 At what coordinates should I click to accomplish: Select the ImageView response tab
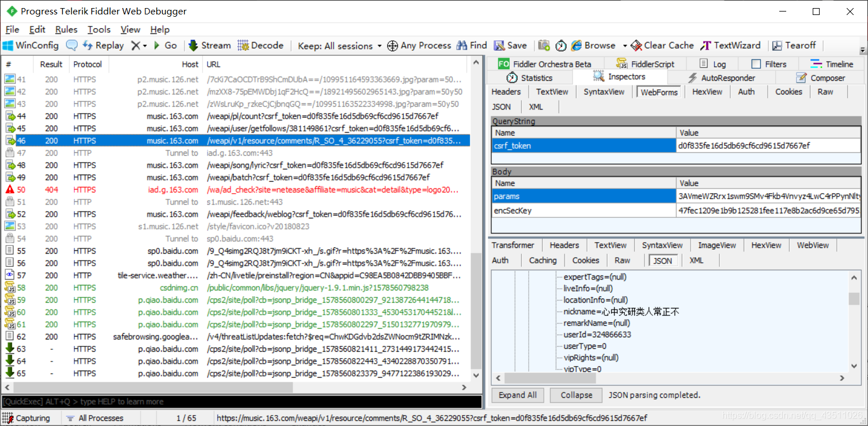[x=717, y=245]
